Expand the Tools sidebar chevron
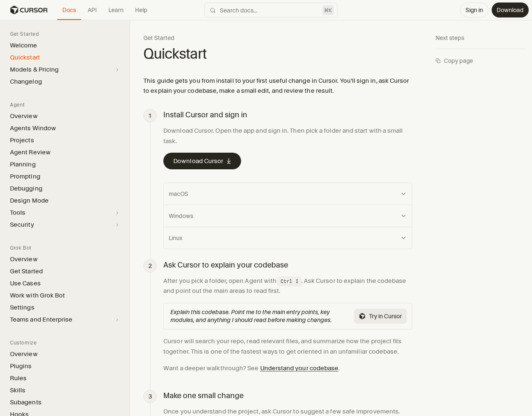This screenshot has height=416, width=532. [117, 213]
